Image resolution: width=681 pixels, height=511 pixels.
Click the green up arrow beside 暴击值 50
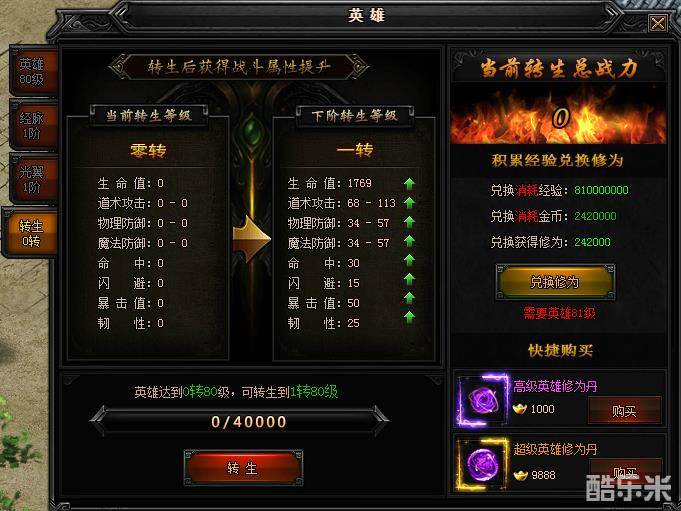pos(409,298)
